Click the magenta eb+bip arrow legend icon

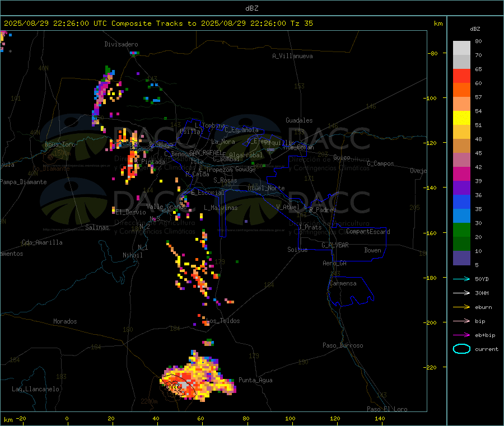click(461, 335)
